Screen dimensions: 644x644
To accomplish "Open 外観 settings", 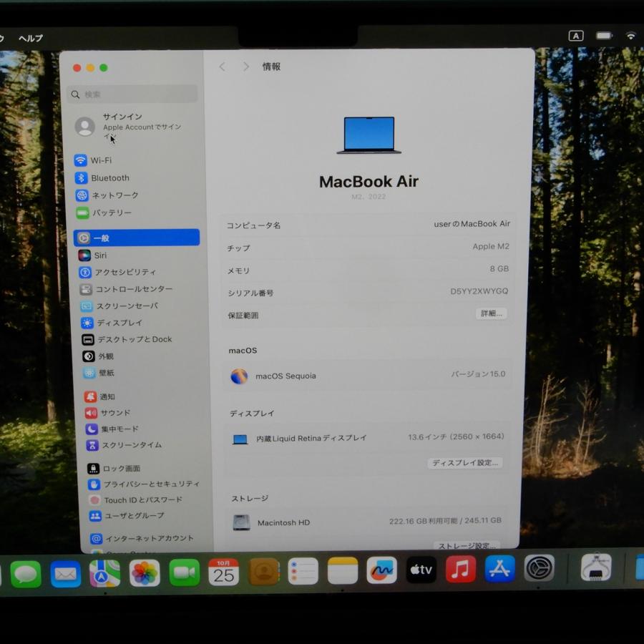I will 98,356.
